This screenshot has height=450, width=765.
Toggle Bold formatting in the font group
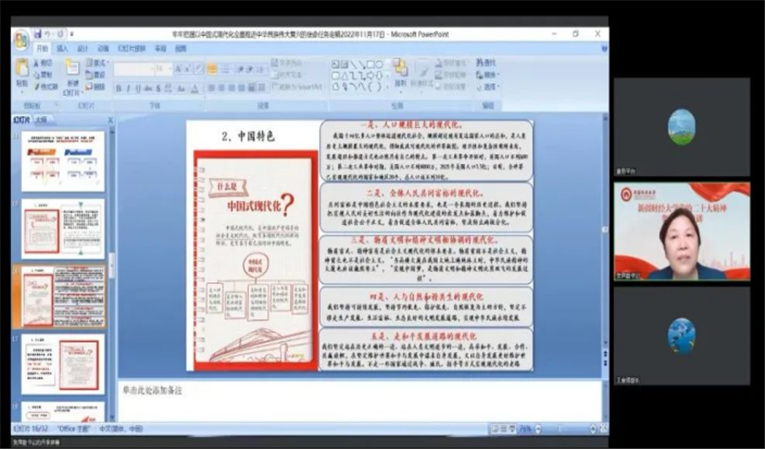pyautogui.click(x=118, y=89)
